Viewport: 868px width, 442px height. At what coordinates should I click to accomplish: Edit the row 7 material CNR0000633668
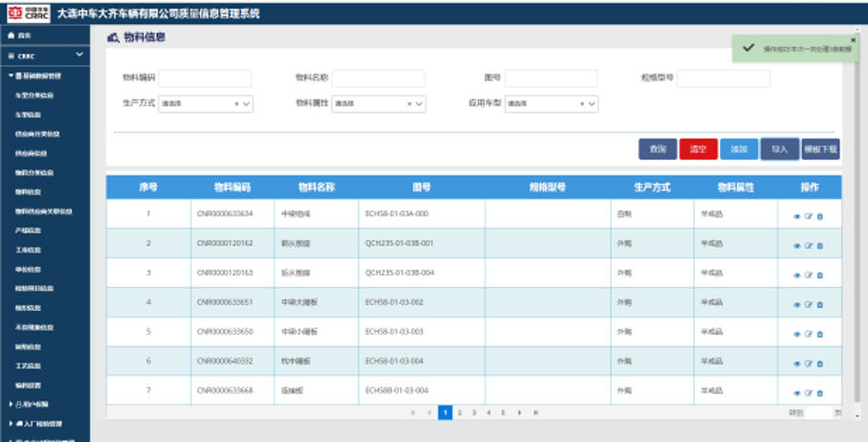[808, 393]
